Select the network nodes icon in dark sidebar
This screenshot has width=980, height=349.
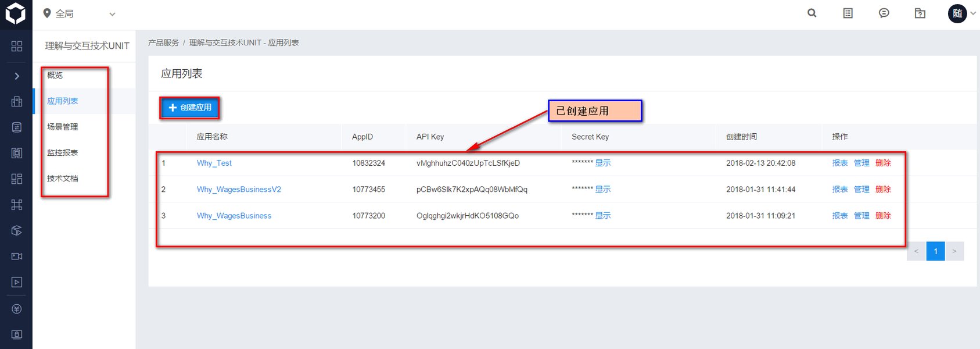[x=17, y=205]
